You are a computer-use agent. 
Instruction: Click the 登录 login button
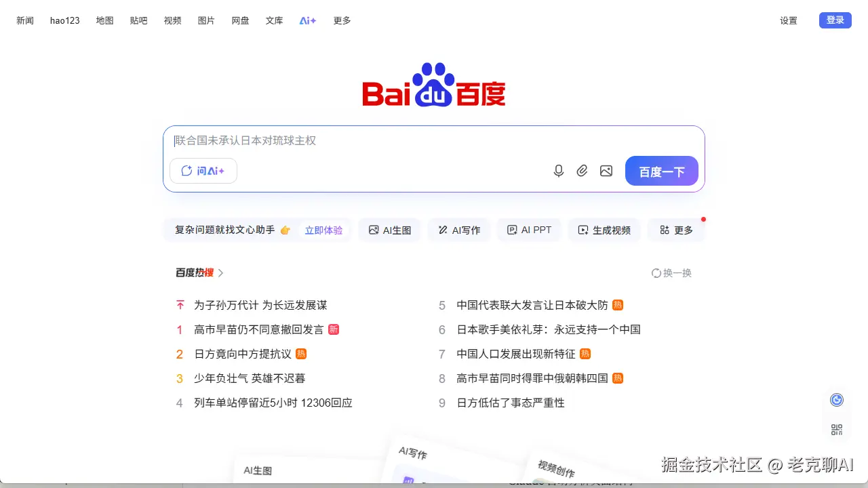tap(835, 20)
